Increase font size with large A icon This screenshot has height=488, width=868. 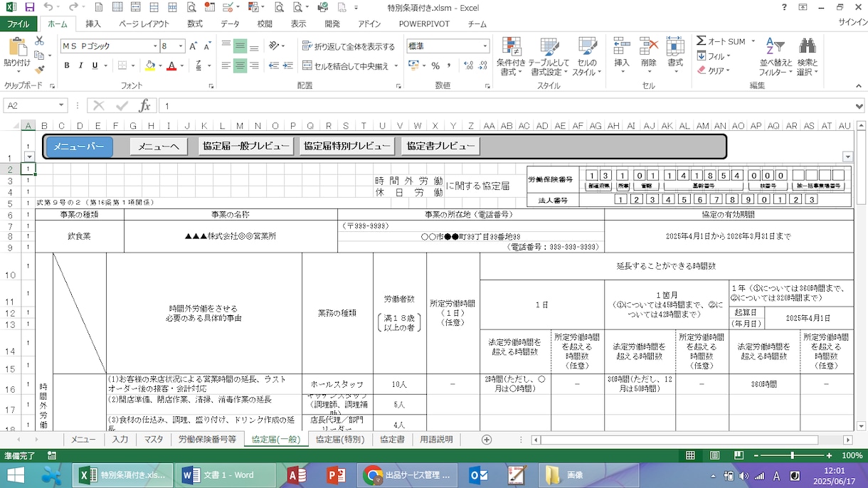(194, 46)
